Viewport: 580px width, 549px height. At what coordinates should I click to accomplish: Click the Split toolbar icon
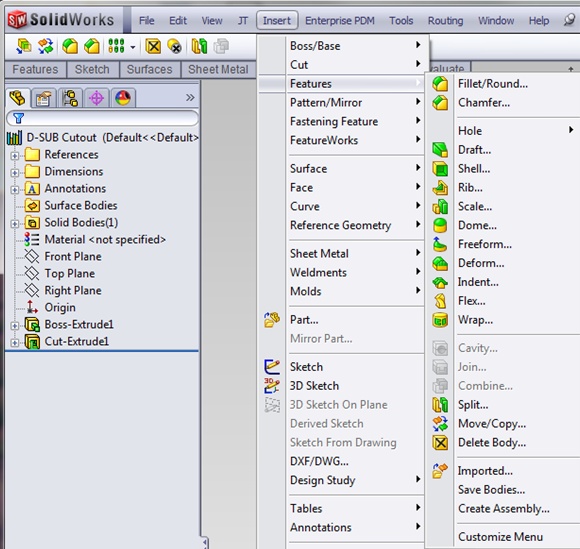199,47
